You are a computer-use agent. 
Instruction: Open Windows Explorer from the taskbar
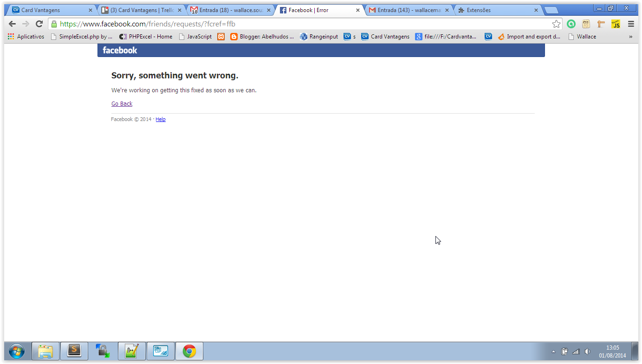(45, 351)
